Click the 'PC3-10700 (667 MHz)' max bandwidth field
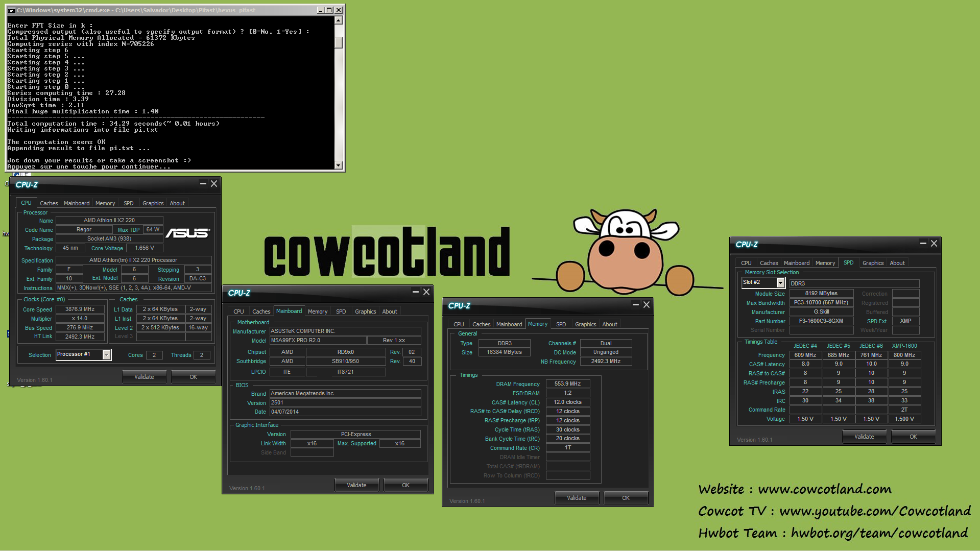Screen dimensions: 980x551 coord(821,303)
